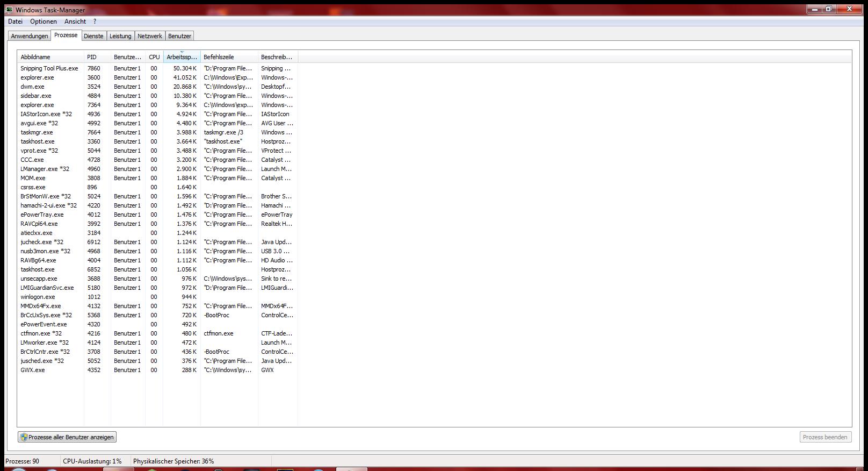Select the jucheck.exe *32 process

[x=157, y=242]
